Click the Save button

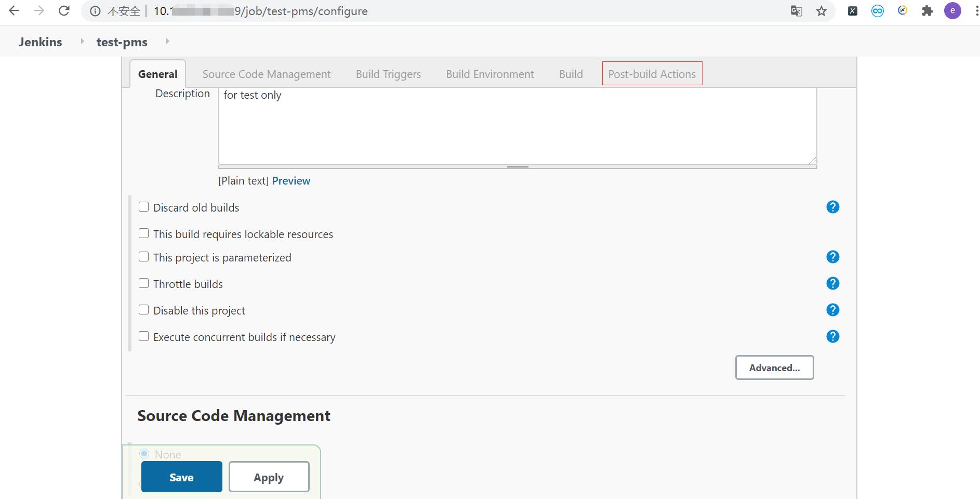(x=182, y=477)
